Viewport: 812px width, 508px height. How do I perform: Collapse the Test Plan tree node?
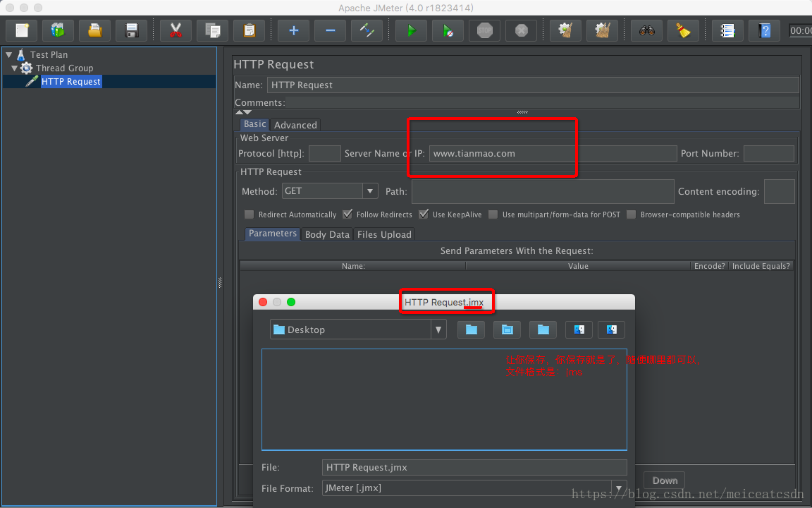click(x=8, y=54)
